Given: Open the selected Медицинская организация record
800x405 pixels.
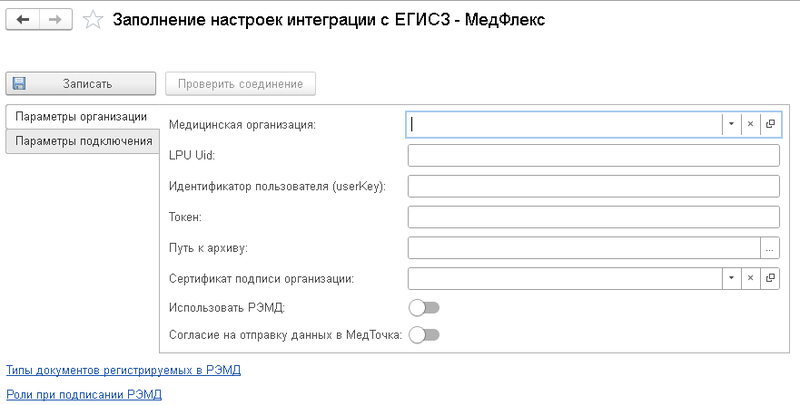Looking at the screenshot, I should [x=770, y=124].
